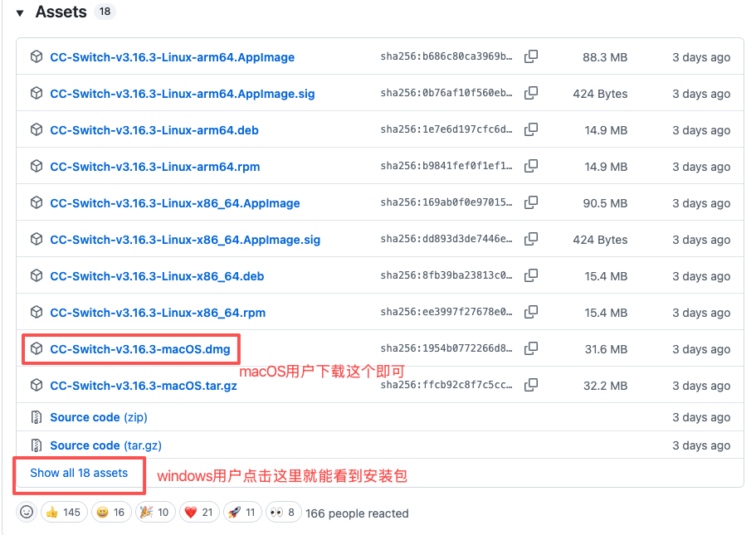The height and width of the screenshot is (535, 756).
Task: Click zip file icon beside Source code (zip)
Action: 37,417
